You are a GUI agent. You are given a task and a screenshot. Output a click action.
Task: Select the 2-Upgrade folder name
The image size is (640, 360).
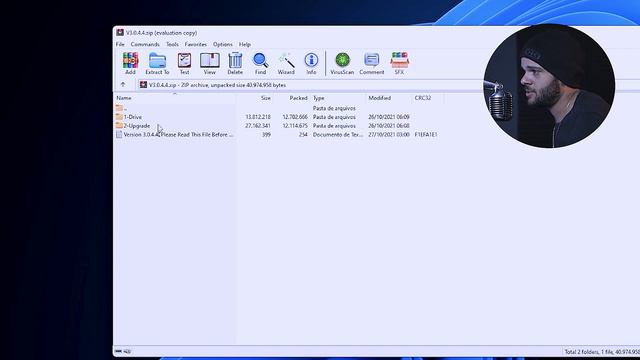tap(137, 126)
